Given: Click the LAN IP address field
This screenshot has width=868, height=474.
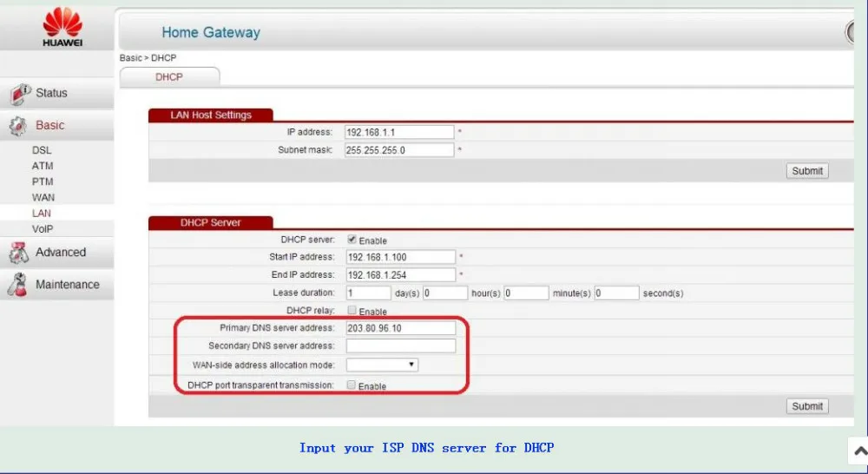Looking at the screenshot, I should [x=399, y=132].
